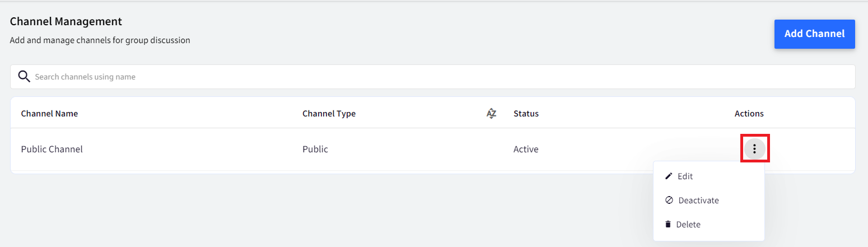Image resolution: width=868 pixels, height=247 pixels.
Task: Click the Channel Name column header
Action: 49,114
